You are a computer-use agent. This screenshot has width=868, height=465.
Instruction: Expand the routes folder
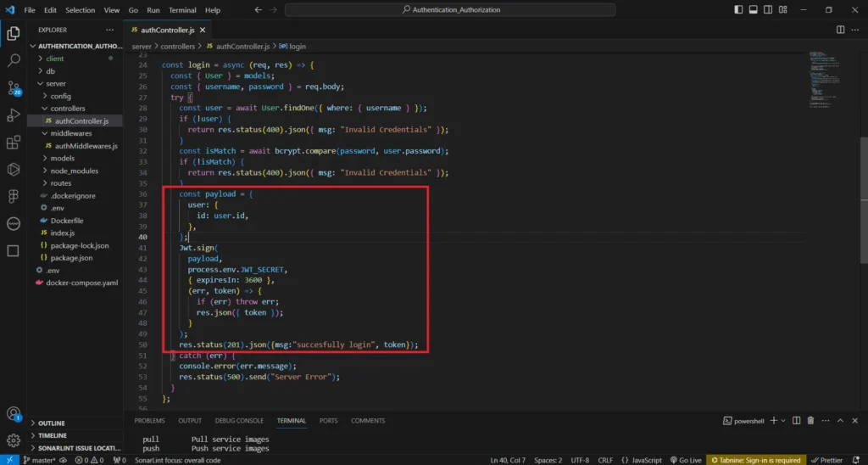pyautogui.click(x=60, y=183)
